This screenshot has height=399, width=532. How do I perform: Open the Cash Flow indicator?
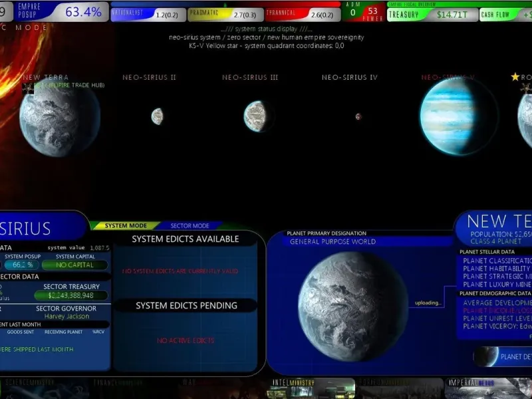(x=505, y=15)
